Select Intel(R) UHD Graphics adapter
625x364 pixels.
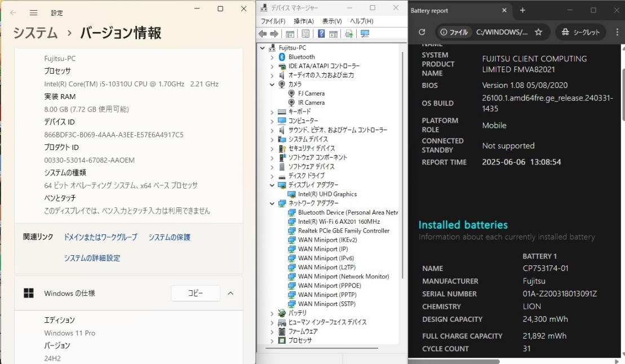[x=327, y=194]
